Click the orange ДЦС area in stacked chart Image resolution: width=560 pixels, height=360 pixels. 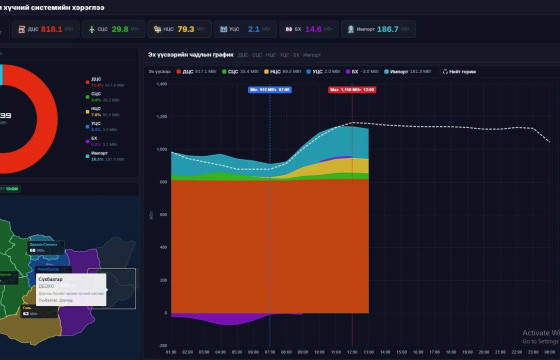point(270,246)
